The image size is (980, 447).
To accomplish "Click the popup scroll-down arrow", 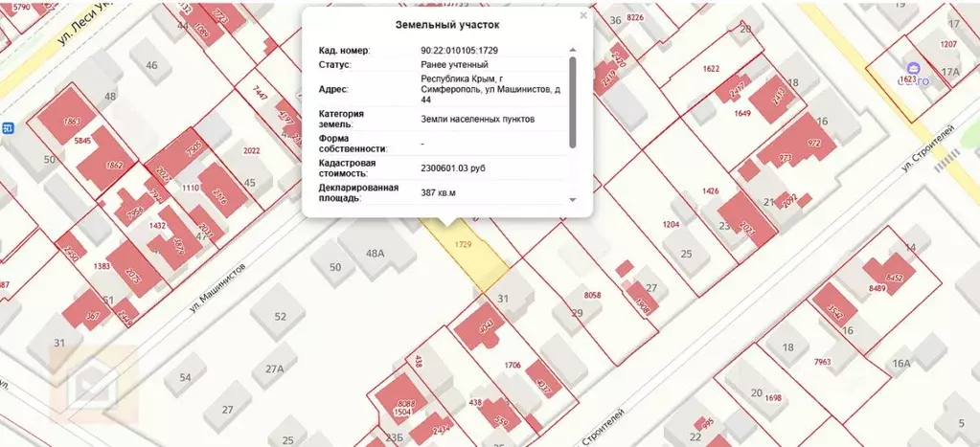I will click(573, 200).
